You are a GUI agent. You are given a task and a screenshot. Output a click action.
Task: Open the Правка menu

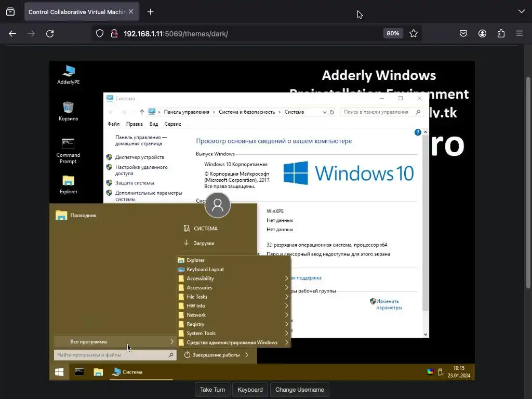click(135, 124)
